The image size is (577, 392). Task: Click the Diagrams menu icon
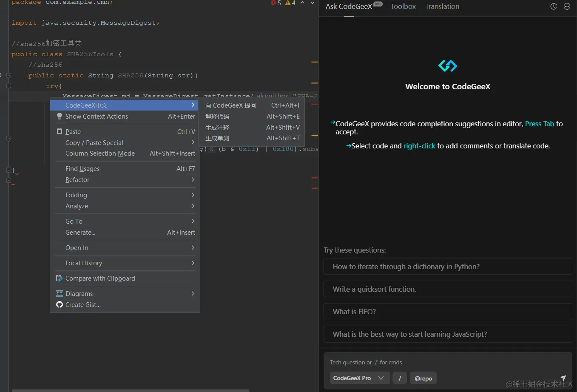[60, 293]
